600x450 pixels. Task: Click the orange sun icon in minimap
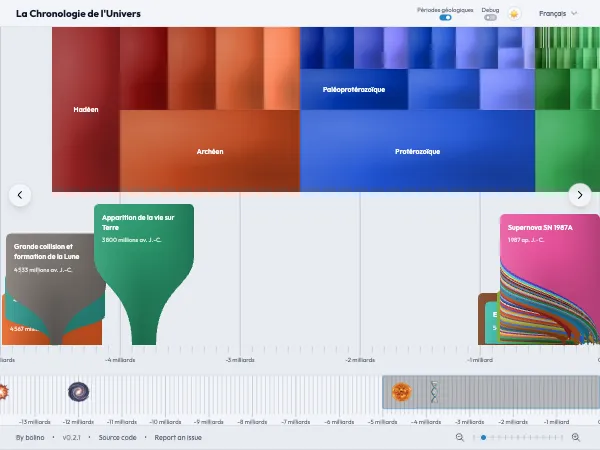tap(401, 392)
